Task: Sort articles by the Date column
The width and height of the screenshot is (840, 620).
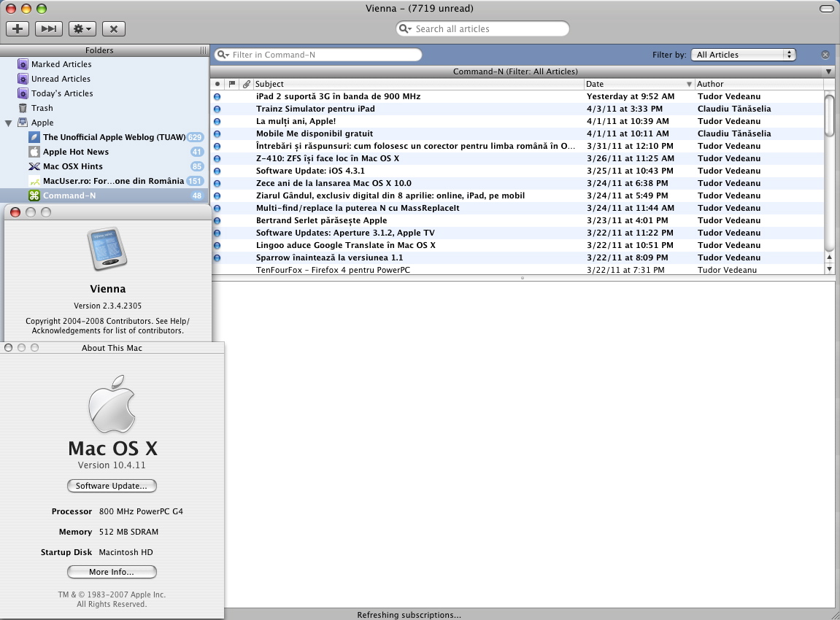Action: (639, 84)
